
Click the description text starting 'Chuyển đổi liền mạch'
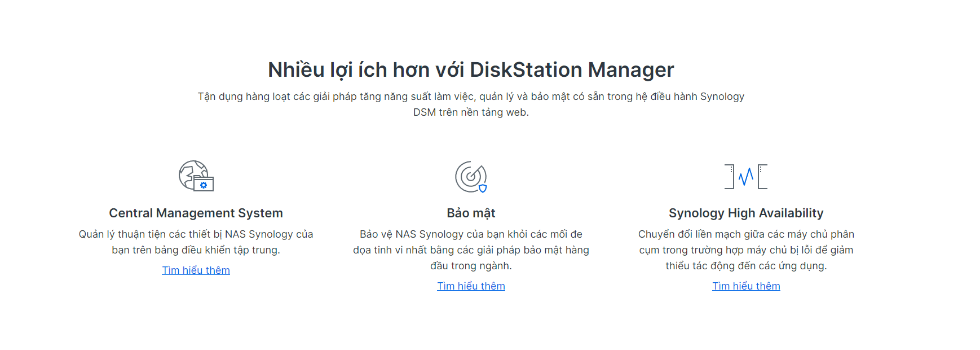coord(746,250)
